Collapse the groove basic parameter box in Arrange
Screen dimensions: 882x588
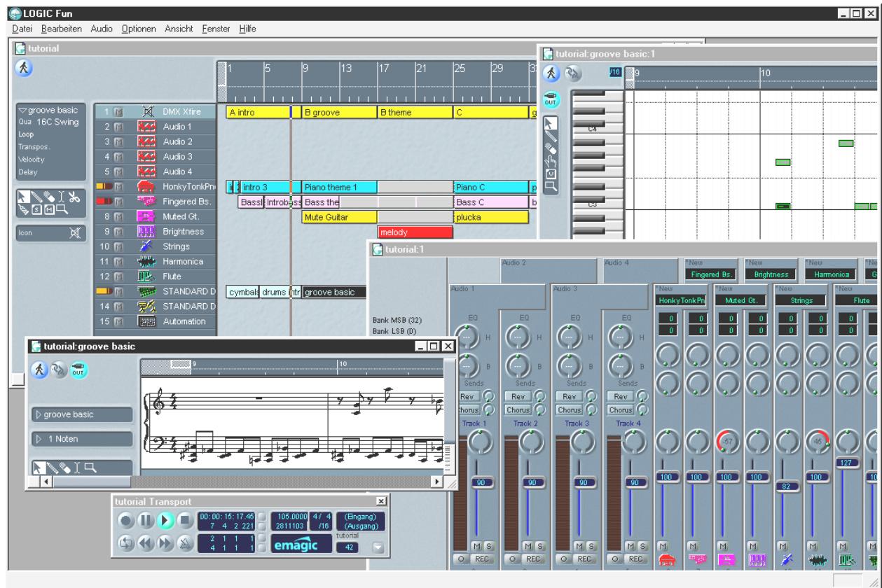pos(22,111)
